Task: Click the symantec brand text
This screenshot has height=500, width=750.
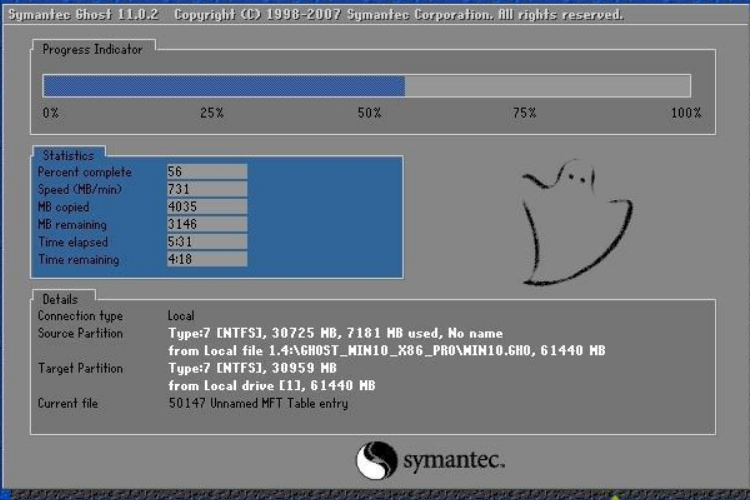Action: coord(453,462)
